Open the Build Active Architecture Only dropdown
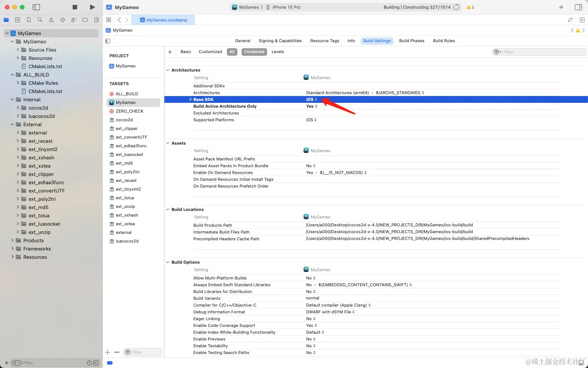The image size is (588, 368). [311, 106]
